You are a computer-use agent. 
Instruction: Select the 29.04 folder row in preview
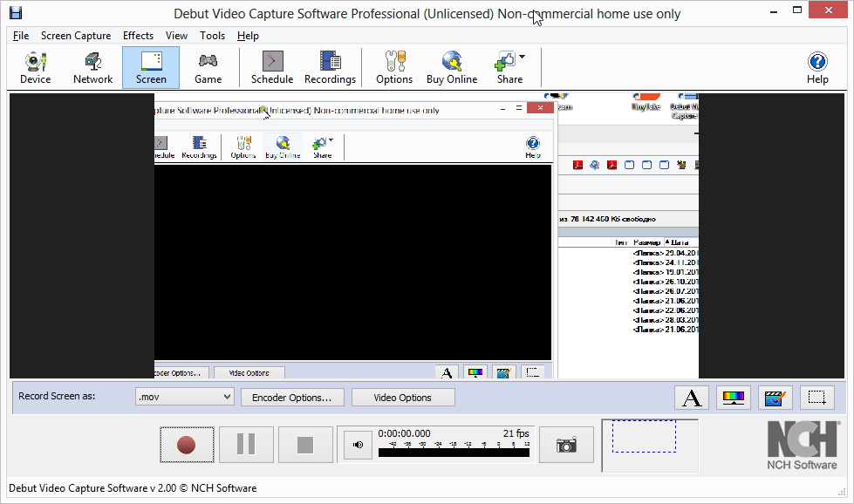tap(665, 253)
